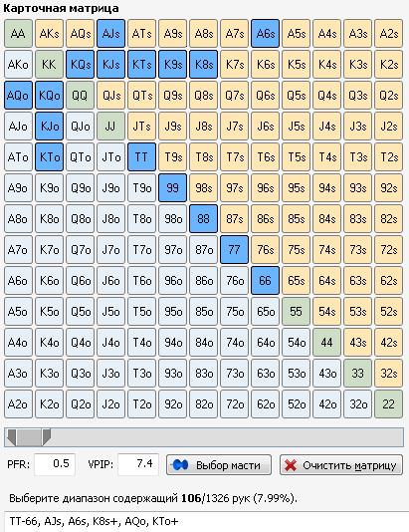This screenshot has height=532, width=409.
Task: Open the Выбор масти suit selection
Action: [219, 465]
